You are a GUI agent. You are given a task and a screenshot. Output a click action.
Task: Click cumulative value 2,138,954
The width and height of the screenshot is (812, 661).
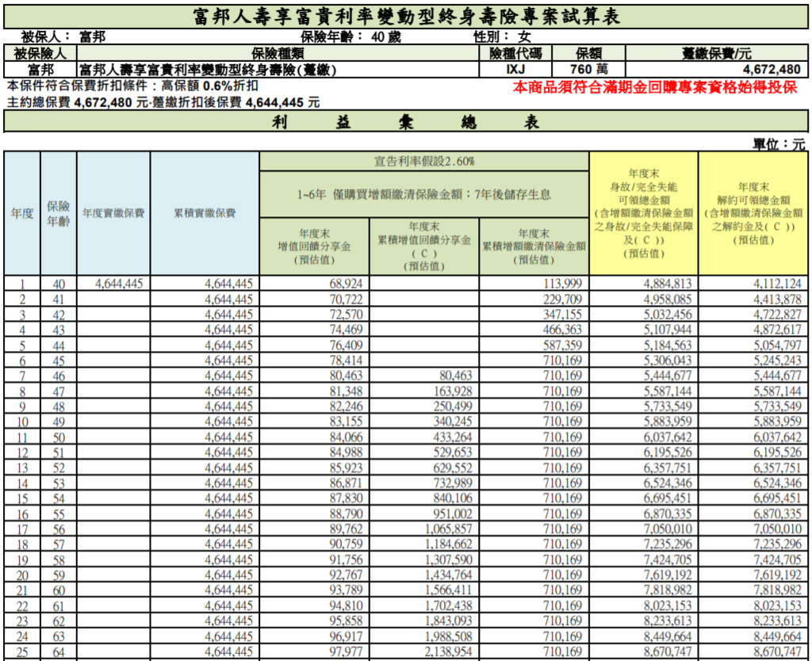[449, 651]
